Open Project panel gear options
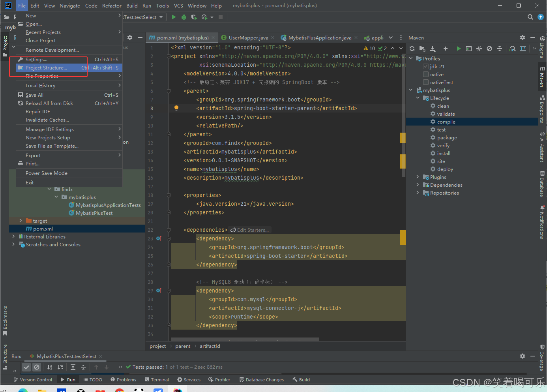Viewport: 547px width, 392px height. 130,38
